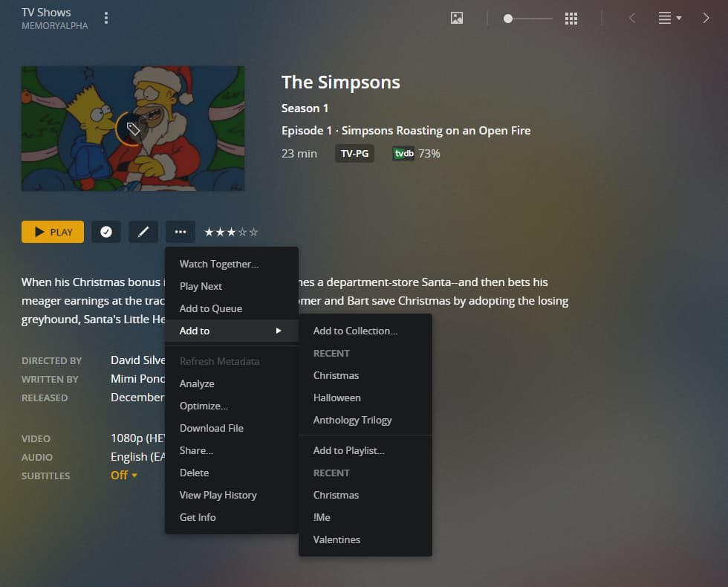Click the TV-PG rating badge
This screenshot has width=728, height=587.
point(355,153)
